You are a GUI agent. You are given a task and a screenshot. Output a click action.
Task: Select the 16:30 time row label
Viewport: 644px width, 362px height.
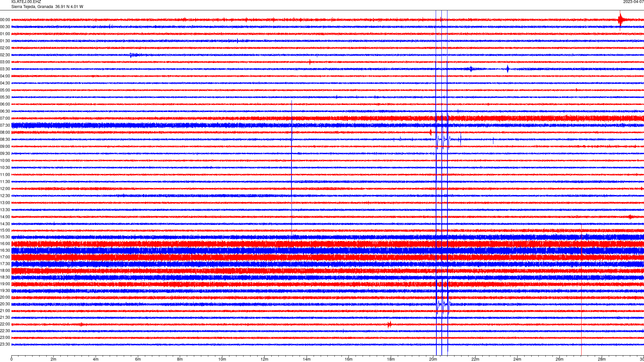5,250
